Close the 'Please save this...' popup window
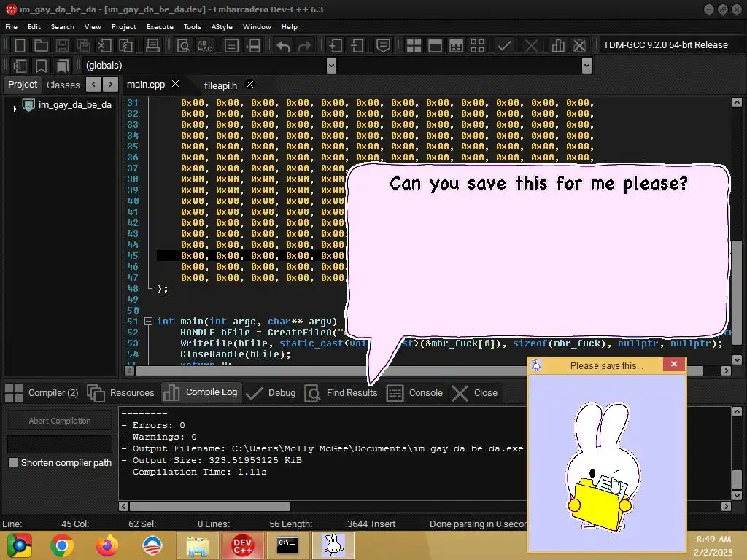747x560 pixels. (673, 365)
